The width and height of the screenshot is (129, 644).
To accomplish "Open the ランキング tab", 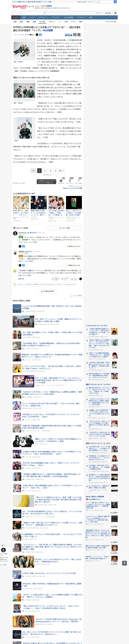I will [81, 17].
